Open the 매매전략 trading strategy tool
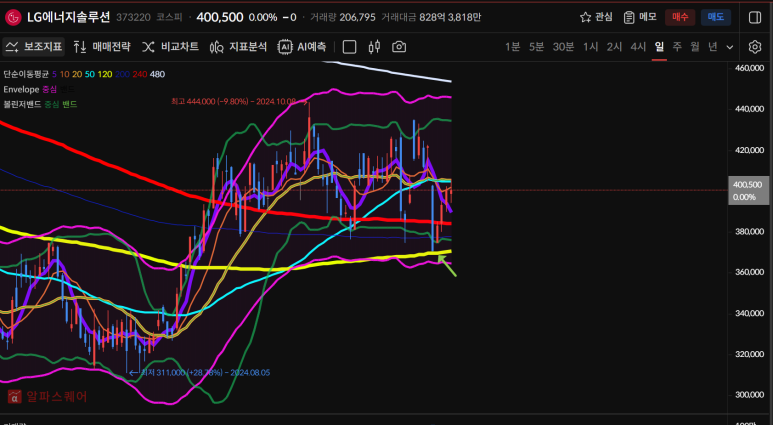This screenshot has height=425, width=773. pyautogui.click(x=102, y=47)
